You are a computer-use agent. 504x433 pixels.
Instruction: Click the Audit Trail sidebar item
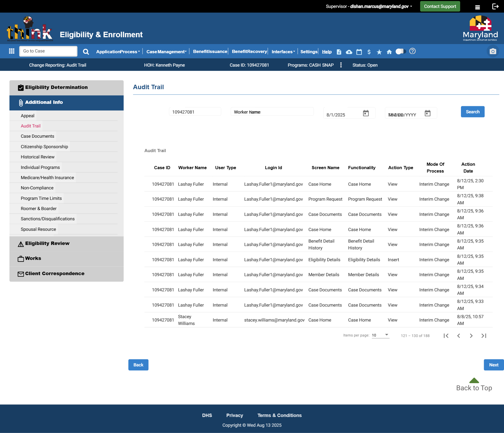pos(30,126)
